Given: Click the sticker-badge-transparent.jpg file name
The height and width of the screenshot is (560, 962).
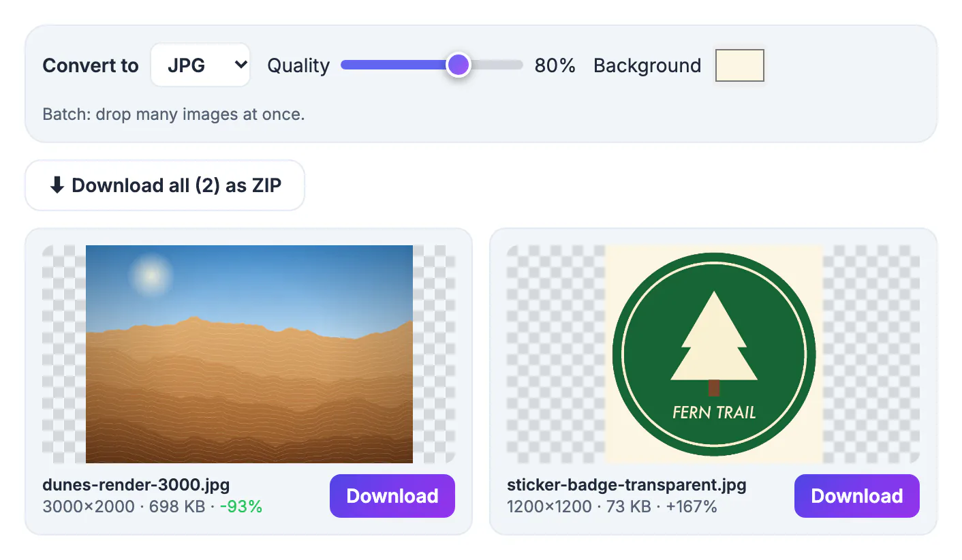Looking at the screenshot, I should click(x=627, y=485).
